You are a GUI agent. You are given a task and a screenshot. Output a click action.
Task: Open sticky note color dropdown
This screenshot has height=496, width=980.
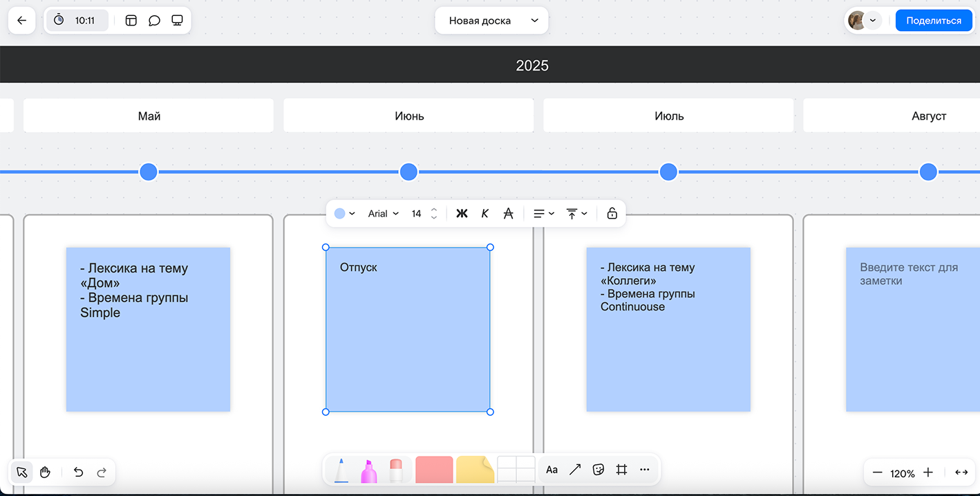[x=345, y=214]
